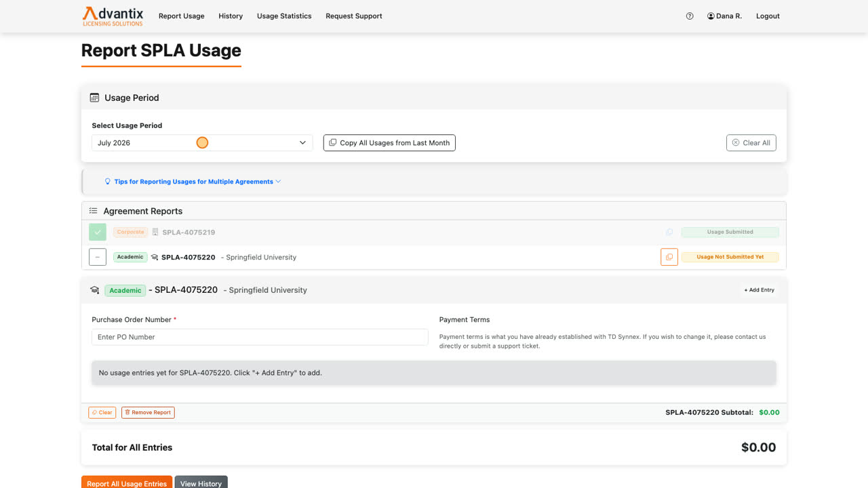Click the + Add Entry button

759,290
